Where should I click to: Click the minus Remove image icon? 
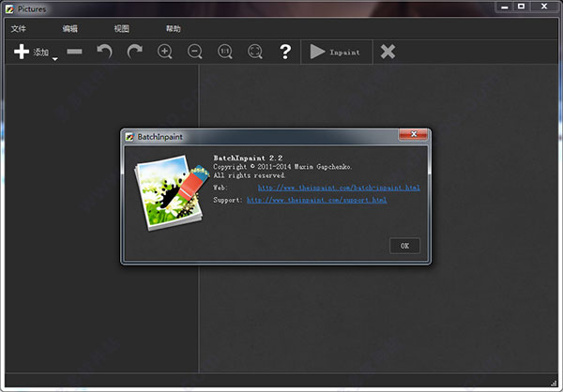click(74, 52)
